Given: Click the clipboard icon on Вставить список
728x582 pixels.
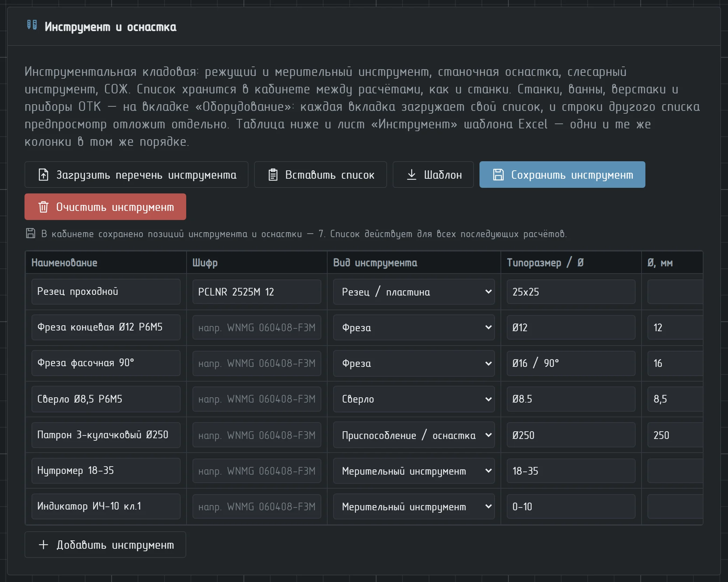Looking at the screenshot, I should pyautogui.click(x=273, y=175).
